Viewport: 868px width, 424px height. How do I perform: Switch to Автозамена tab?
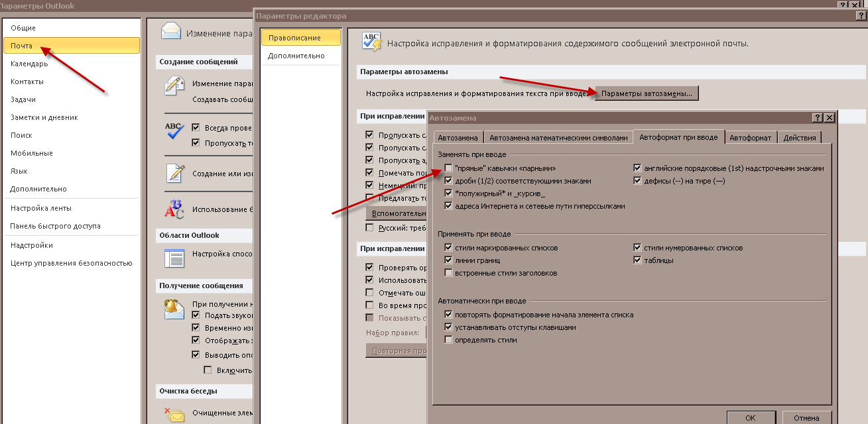[x=458, y=138]
